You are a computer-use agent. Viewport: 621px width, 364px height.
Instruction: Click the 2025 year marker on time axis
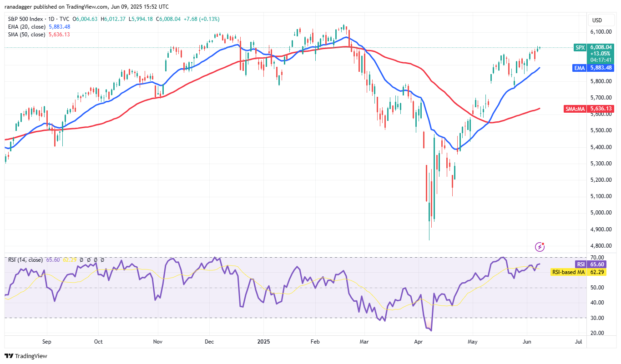263,340
